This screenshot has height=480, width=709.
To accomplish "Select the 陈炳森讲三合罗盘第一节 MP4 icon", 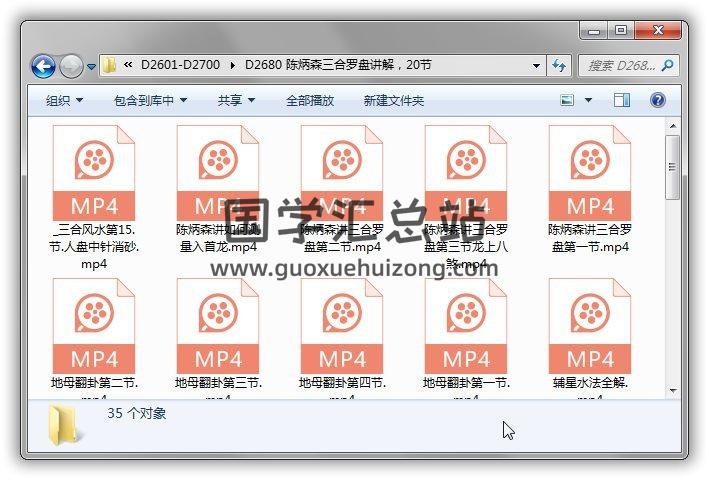I will pos(590,173).
